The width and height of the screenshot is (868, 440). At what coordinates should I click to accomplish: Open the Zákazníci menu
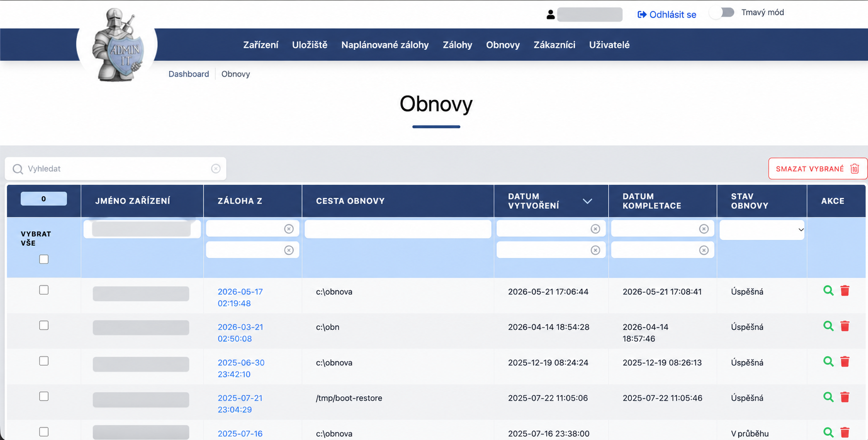pyautogui.click(x=555, y=45)
